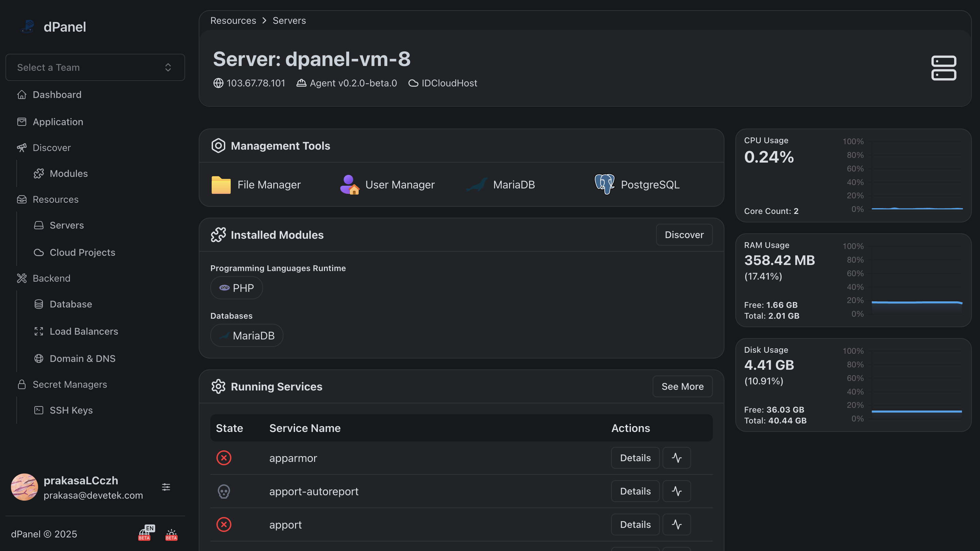
Task: Go to Dashboard in sidebar
Action: point(57,95)
